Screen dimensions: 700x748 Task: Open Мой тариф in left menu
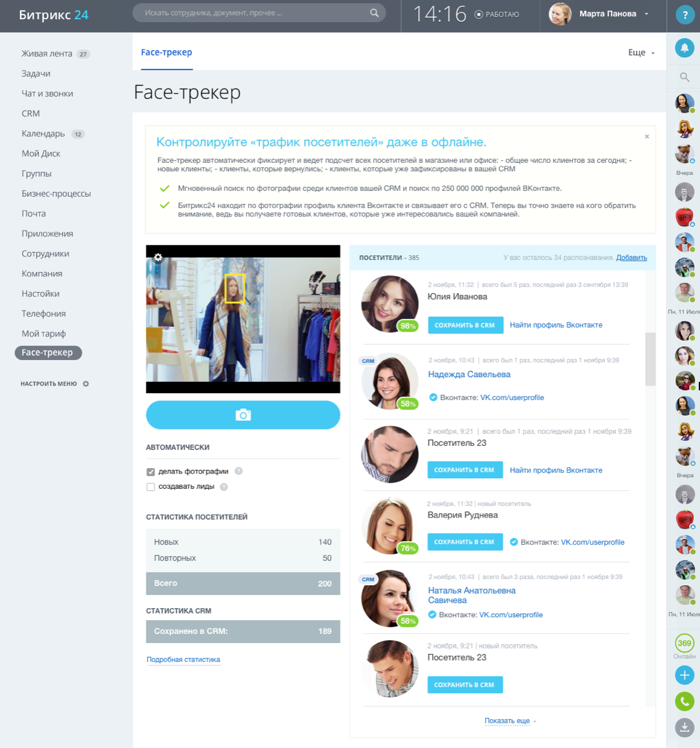(x=44, y=334)
